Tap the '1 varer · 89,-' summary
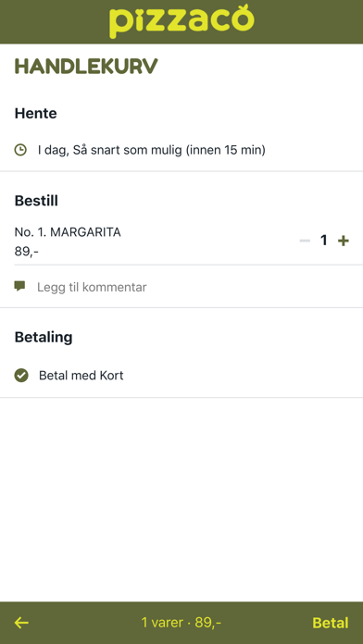This screenshot has height=644, width=363. 181,623
